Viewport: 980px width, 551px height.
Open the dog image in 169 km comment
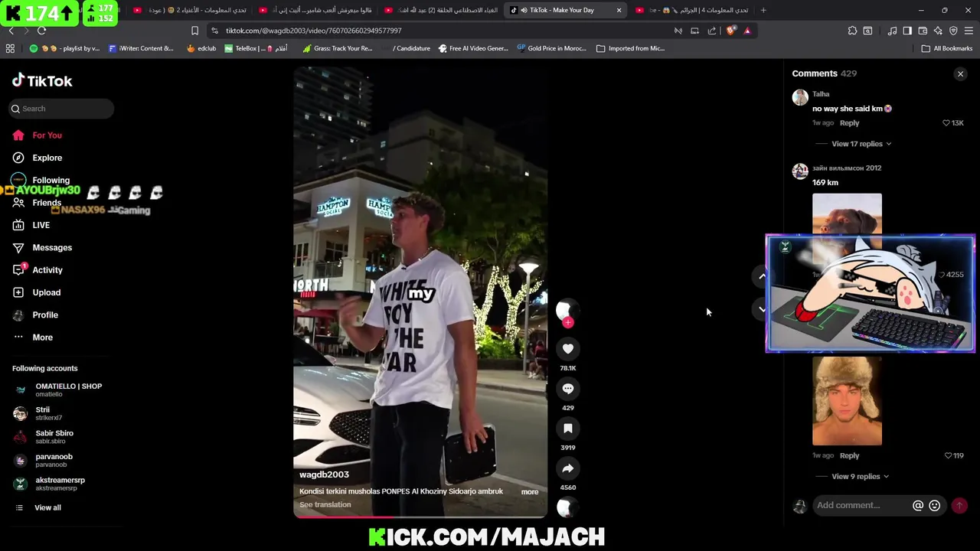point(847,214)
